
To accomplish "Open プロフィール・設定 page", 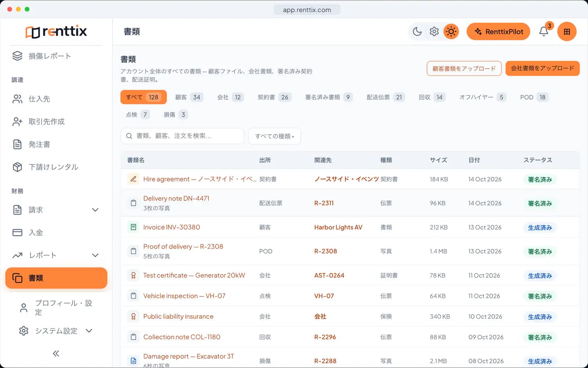I will (x=56, y=308).
